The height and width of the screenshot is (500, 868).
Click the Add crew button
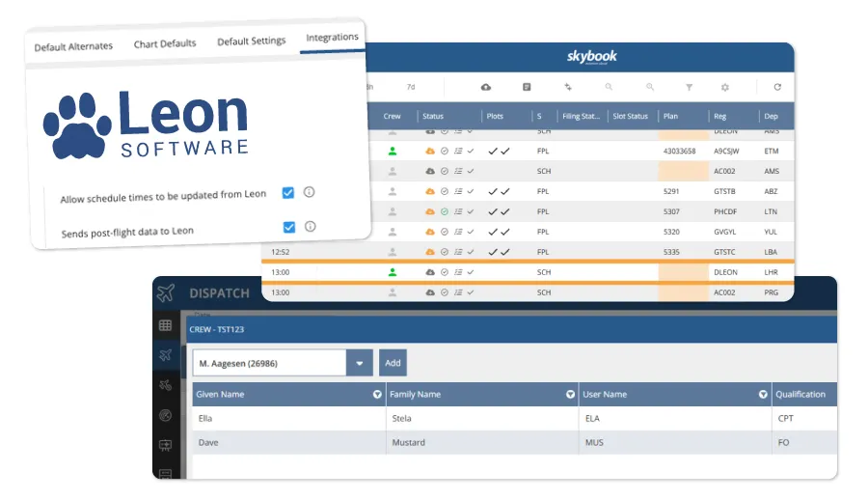pyautogui.click(x=393, y=363)
